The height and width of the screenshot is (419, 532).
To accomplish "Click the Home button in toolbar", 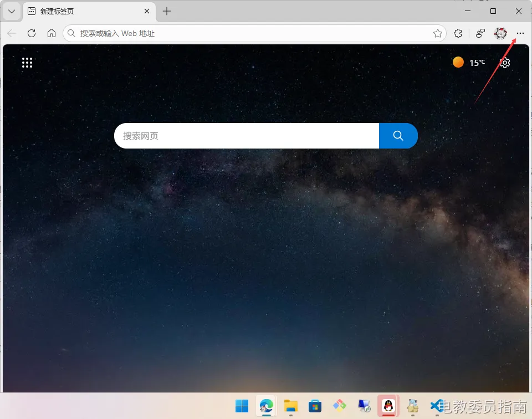I will click(x=52, y=33).
